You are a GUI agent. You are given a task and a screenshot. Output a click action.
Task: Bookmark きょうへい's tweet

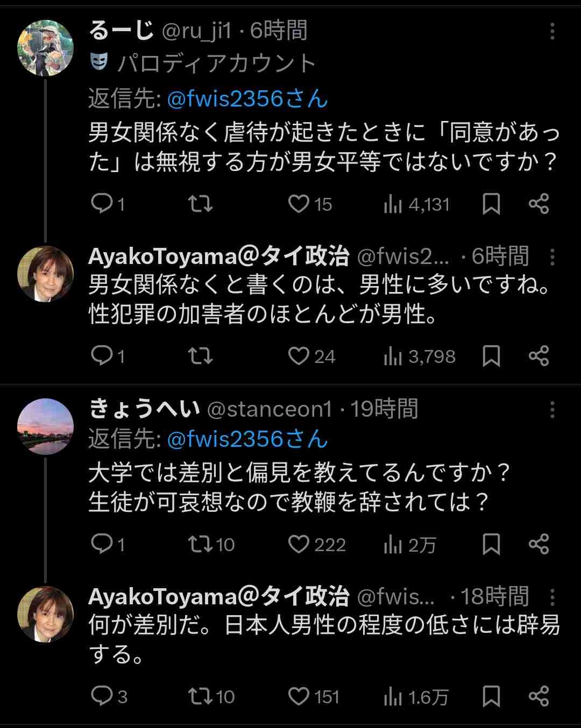point(491,544)
